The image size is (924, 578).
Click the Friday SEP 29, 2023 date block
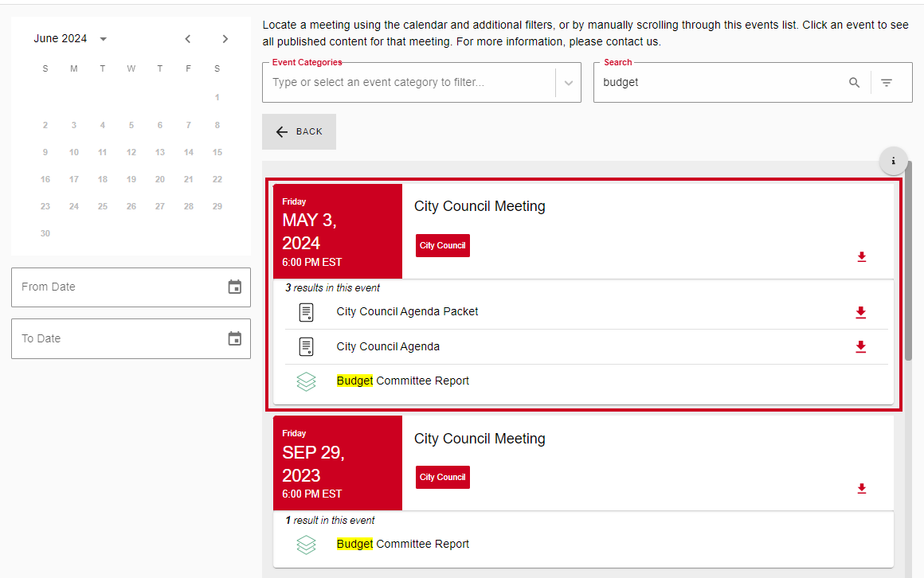[x=338, y=463]
